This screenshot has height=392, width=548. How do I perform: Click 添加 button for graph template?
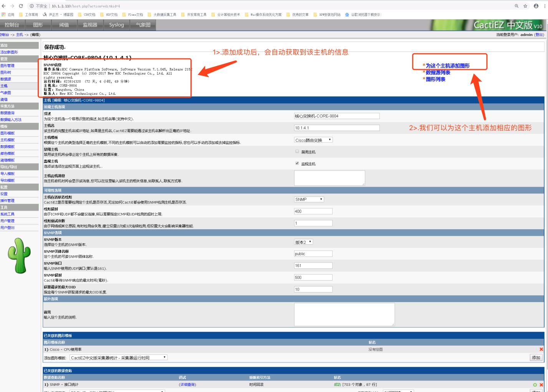(x=536, y=357)
